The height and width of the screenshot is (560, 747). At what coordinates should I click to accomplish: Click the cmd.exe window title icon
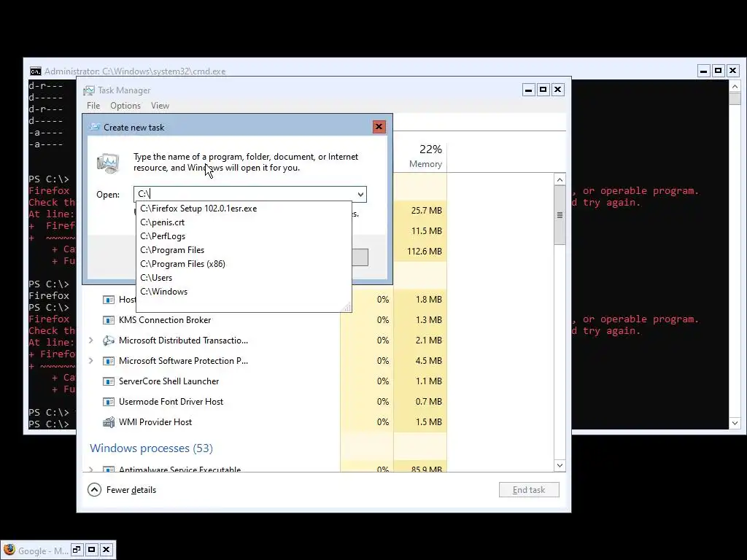(35, 71)
